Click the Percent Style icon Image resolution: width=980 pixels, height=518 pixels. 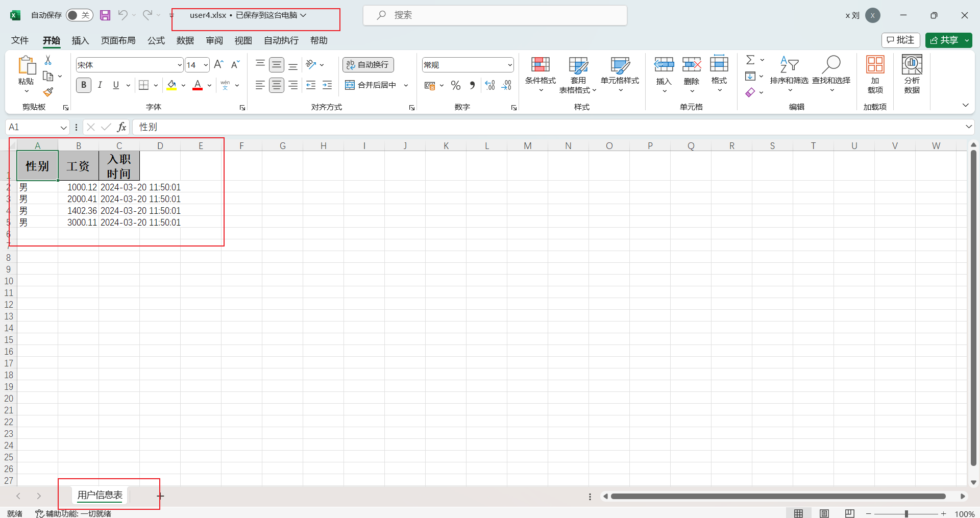pyautogui.click(x=456, y=85)
